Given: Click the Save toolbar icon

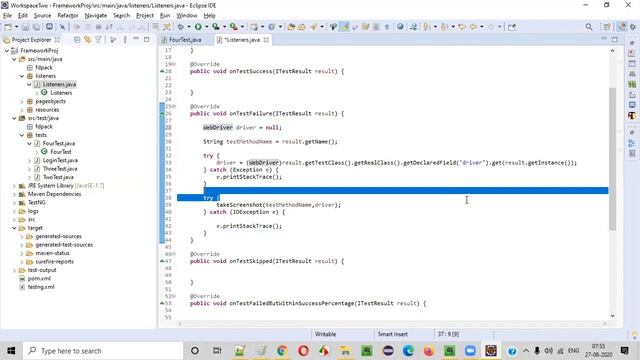Looking at the screenshot, I should tap(25, 27).
